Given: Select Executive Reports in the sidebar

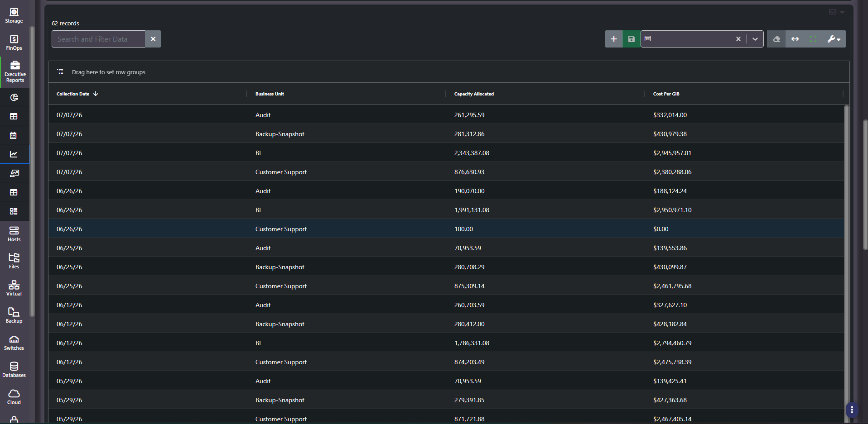Looking at the screenshot, I should click(15, 72).
